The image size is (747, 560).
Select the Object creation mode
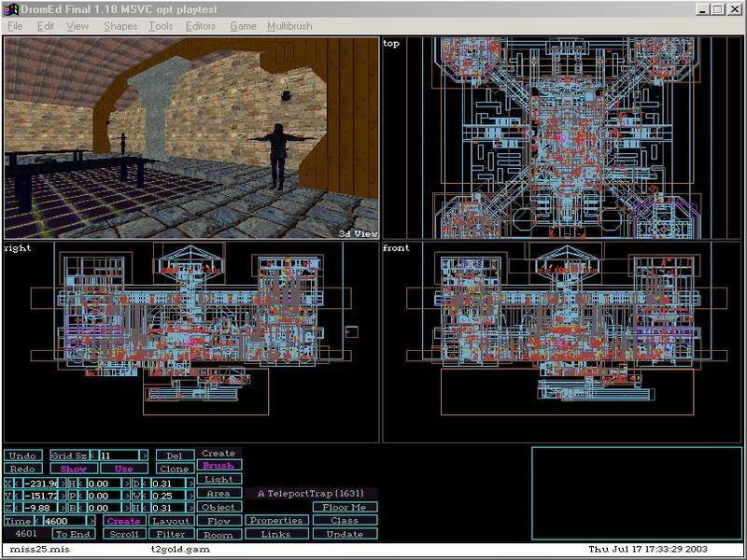pyautogui.click(x=218, y=507)
